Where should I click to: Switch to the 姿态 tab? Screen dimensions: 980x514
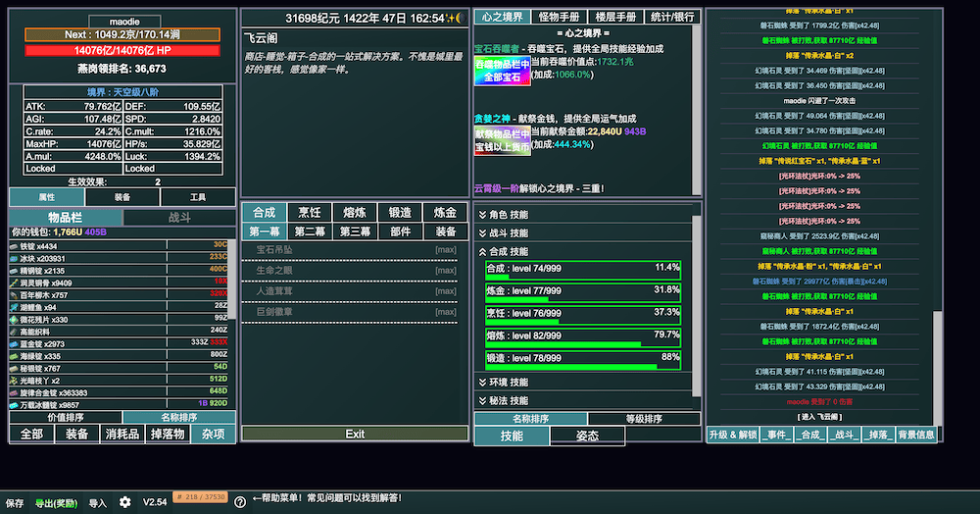tap(587, 436)
